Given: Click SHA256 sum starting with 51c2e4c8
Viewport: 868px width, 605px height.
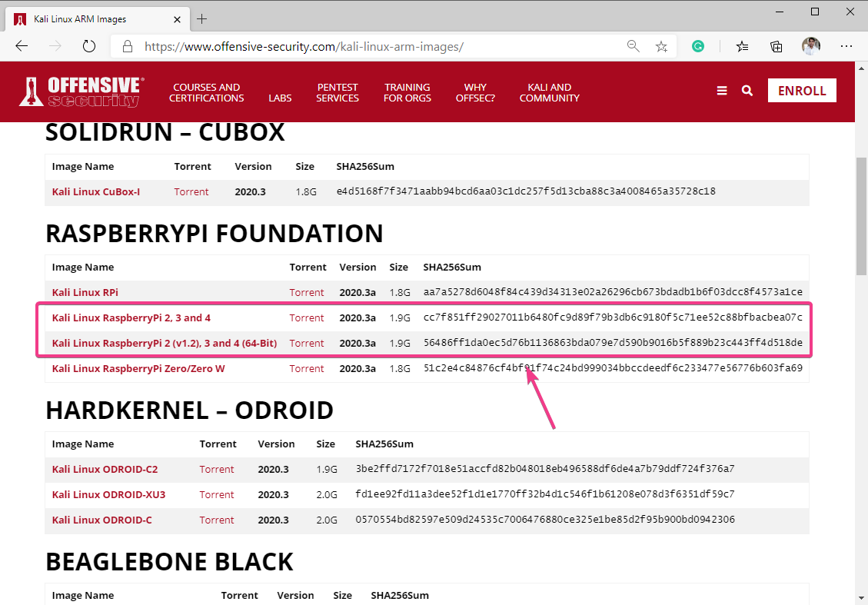Looking at the screenshot, I should (613, 369).
